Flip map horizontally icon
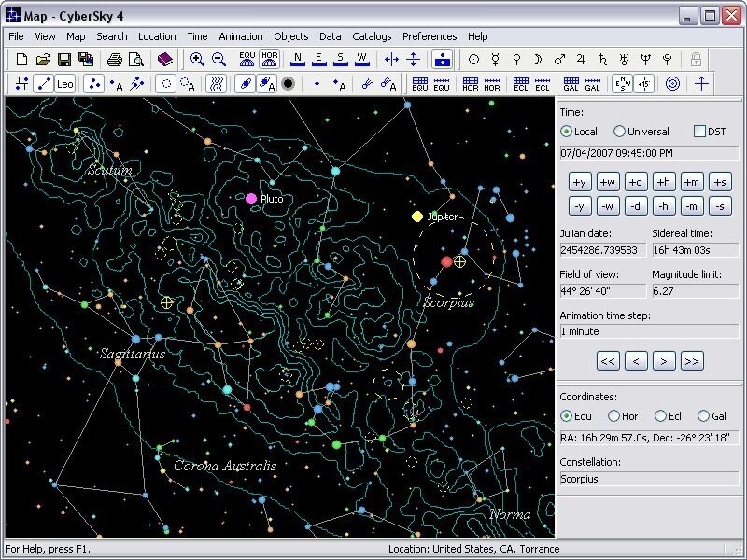The height and width of the screenshot is (560, 747). (x=391, y=60)
